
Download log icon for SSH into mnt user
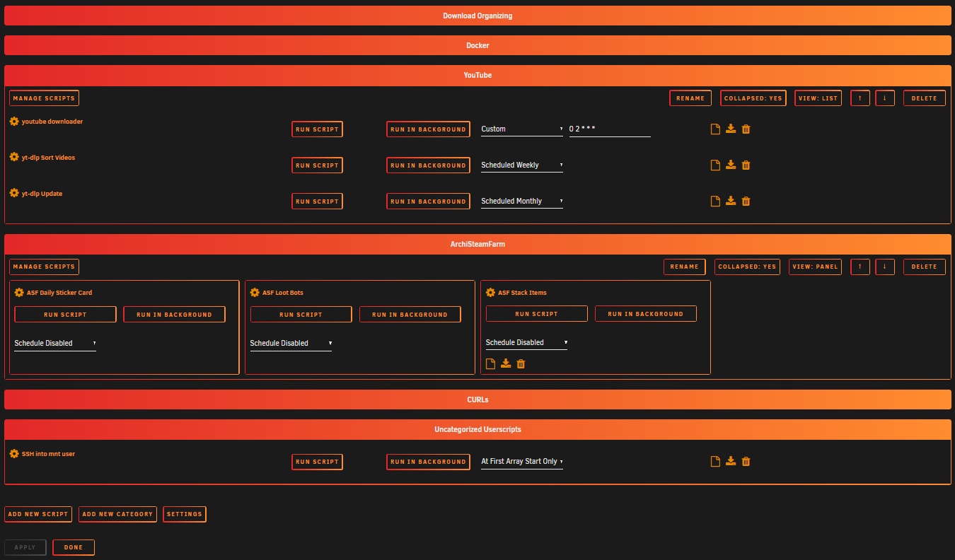(731, 461)
